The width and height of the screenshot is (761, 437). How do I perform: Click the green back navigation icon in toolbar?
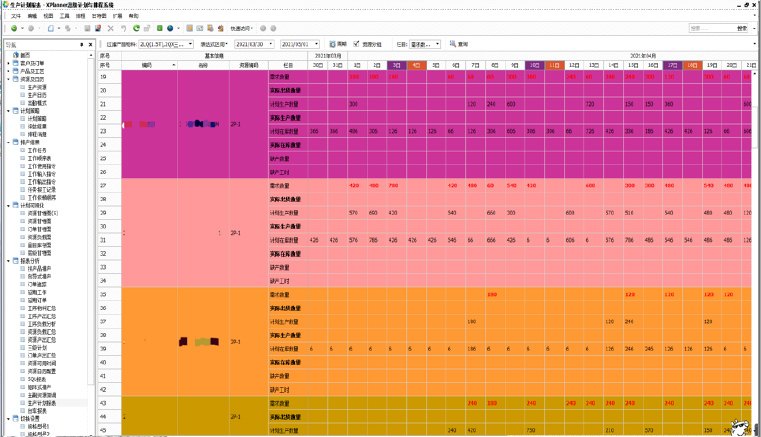[14, 29]
